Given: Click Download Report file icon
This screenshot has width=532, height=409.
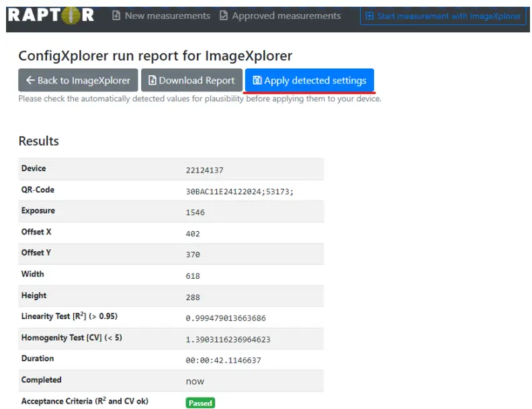Looking at the screenshot, I should (152, 80).
